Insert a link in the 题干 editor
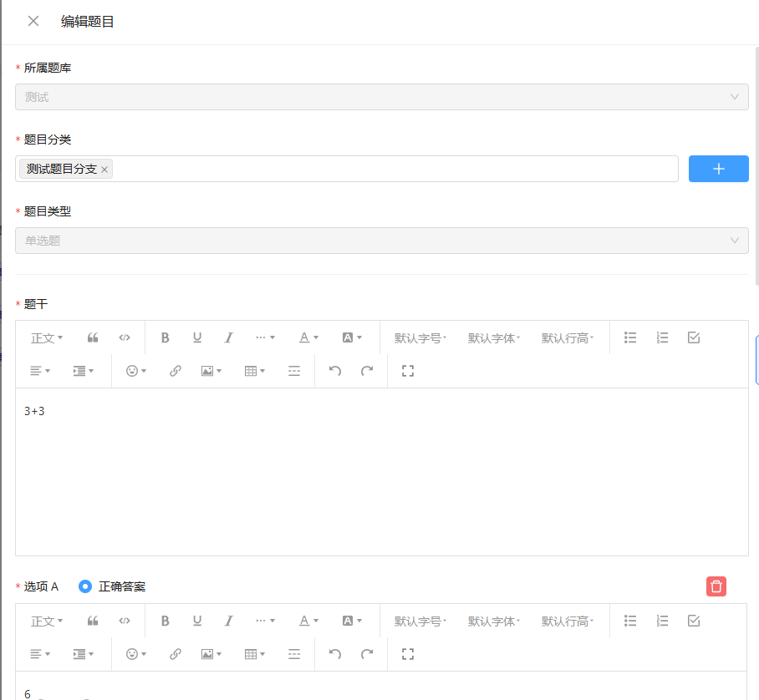Screen dimensions: 759x700 tap(175, 371)
